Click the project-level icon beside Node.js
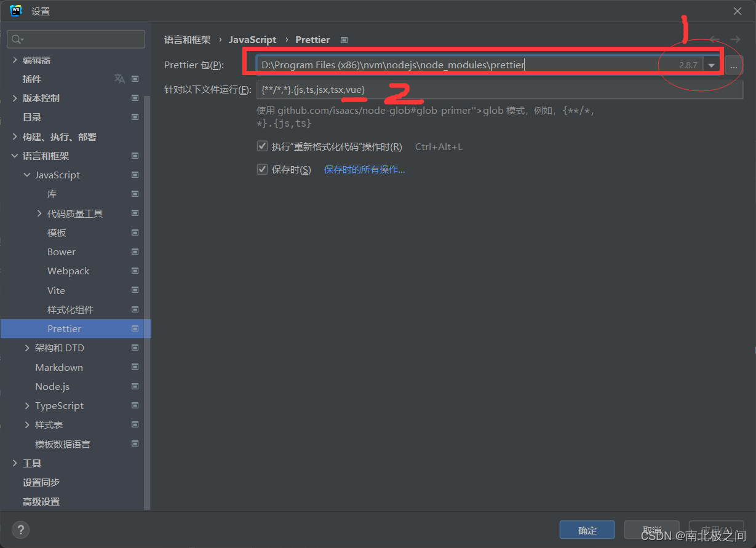The height and width of the screenshot is (548, 756). (x=135, y=386)
